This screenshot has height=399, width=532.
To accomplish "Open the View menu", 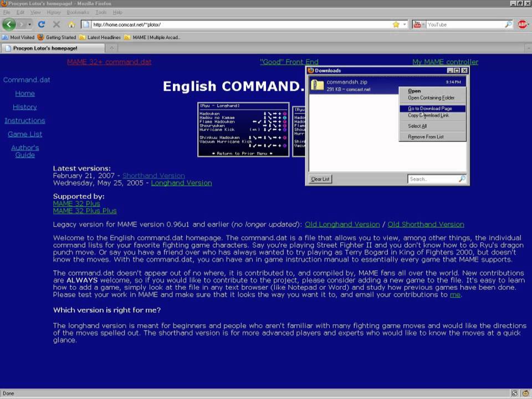I will pyautogui.click(x=35, y=12).
